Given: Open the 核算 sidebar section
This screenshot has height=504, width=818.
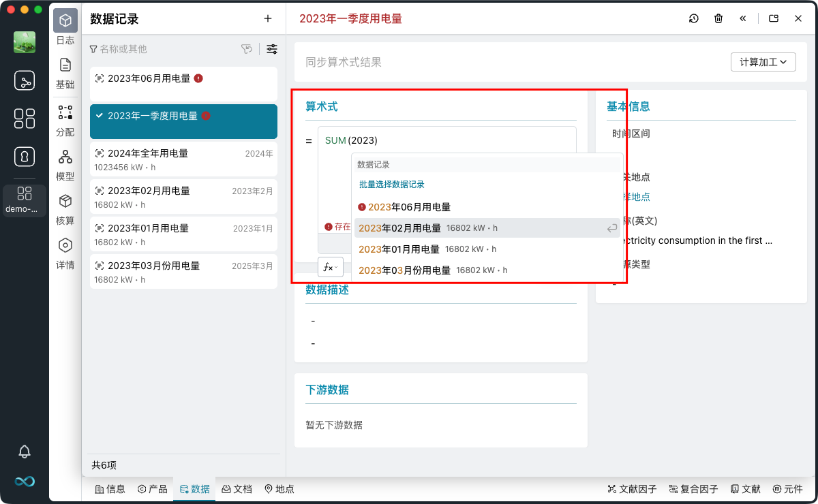Looking at the screenshot, I should [x=65, y=208].
